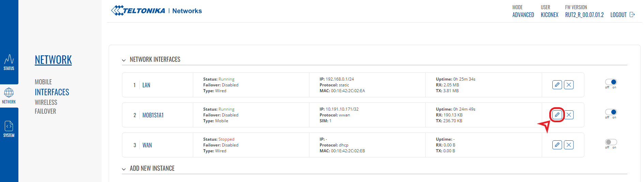Disable the LAN interface toggle
Screen dimensions: 644x182
click(611, 82)
